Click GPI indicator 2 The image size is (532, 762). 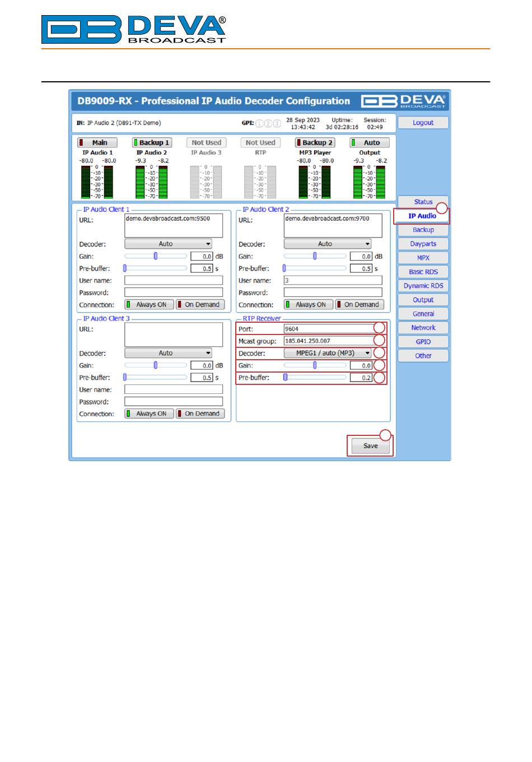[268, 123]
